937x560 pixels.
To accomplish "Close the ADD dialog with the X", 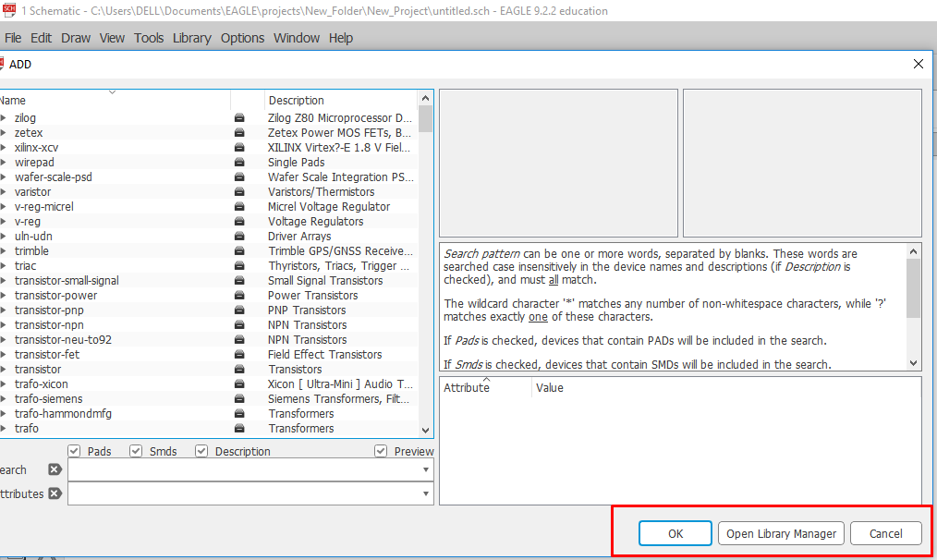I will tap(919, 64).
